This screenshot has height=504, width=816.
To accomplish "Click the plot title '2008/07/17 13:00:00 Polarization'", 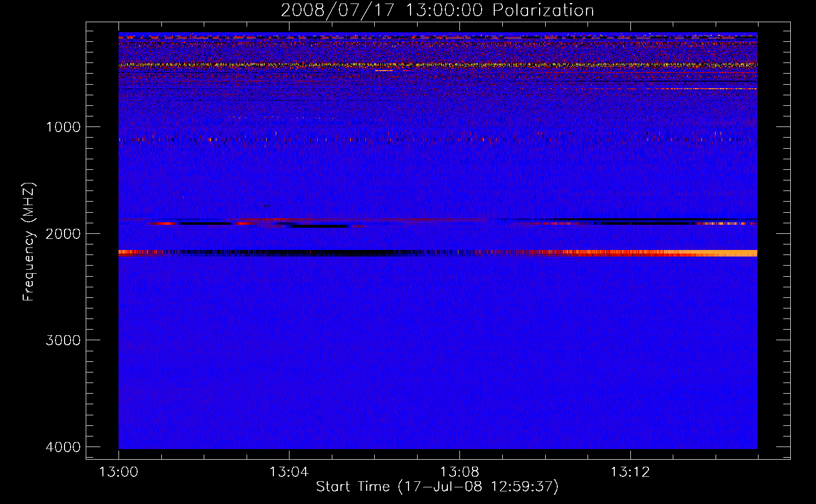I will (437, 10).
